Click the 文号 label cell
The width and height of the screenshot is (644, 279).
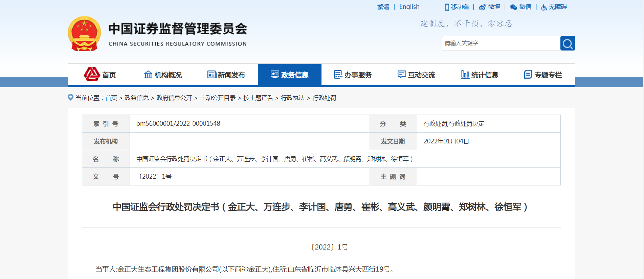click(x=106, y=177)
